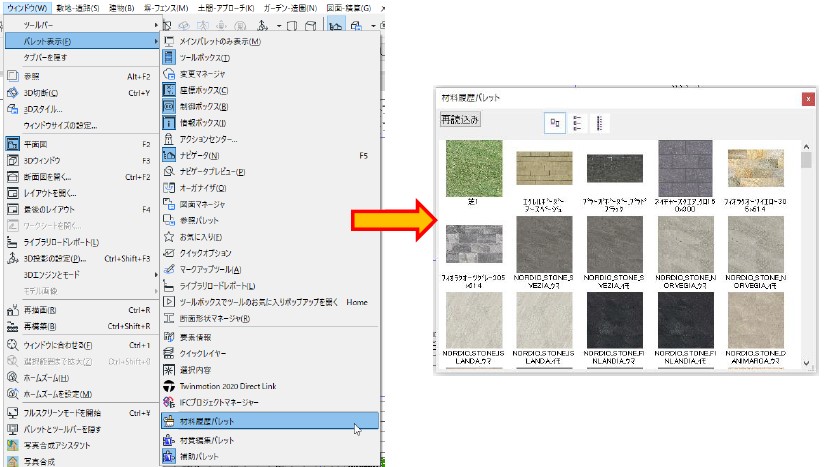Show the 参照パレット
827x467 pixels.
coord(270,221)
